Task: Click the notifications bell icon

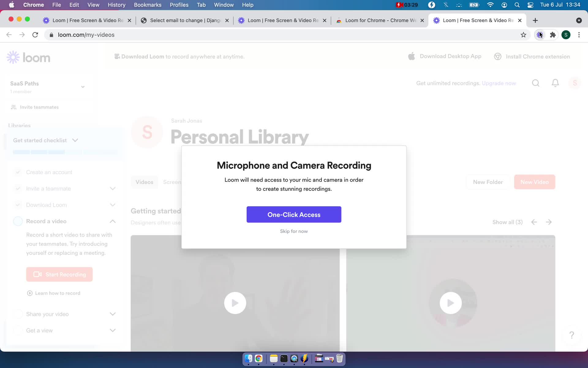Action: pyautogui.click(x=556, y=83)
